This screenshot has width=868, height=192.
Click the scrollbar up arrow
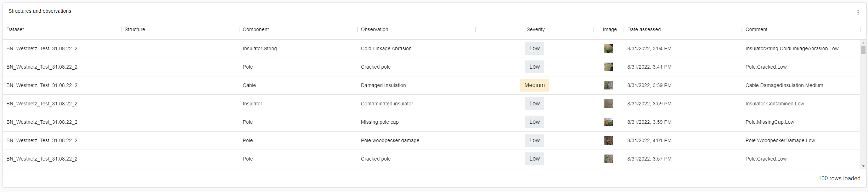(863, 43)
